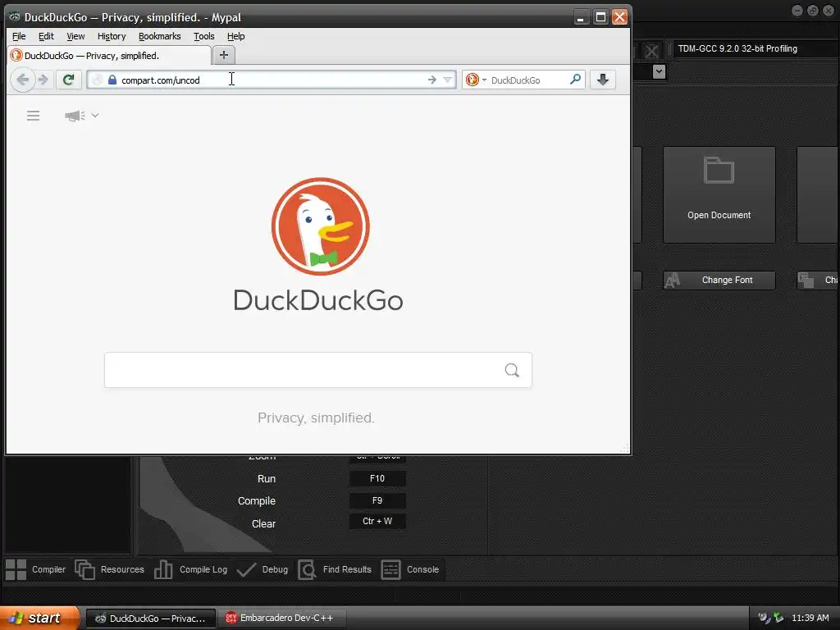Click the Go arrow in the address bar
840x630 pixels.
[431, 80]
